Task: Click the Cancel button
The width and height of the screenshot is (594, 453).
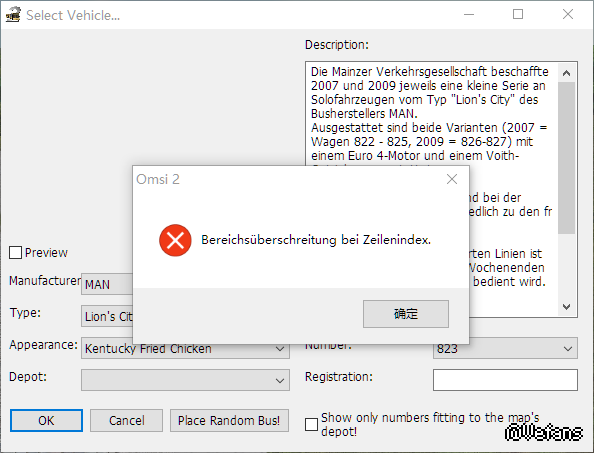Action: click(x=127, y=420)
